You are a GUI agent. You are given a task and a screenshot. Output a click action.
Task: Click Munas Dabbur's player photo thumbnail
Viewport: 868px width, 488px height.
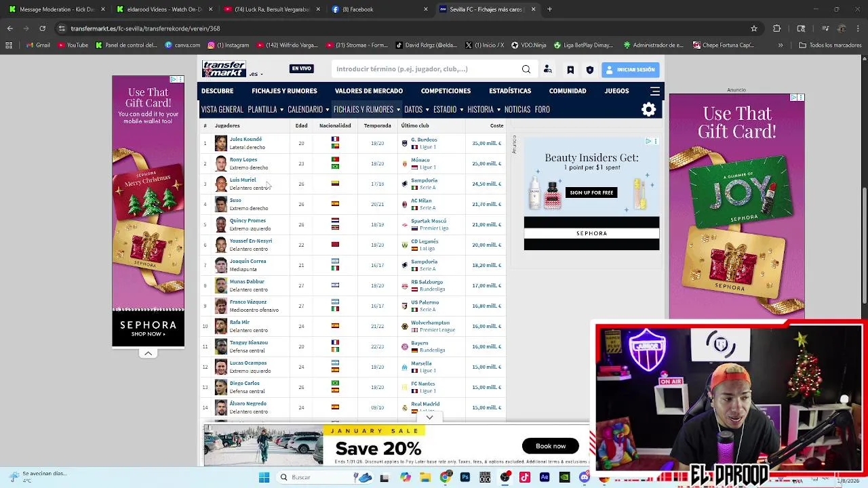[221, 285]
